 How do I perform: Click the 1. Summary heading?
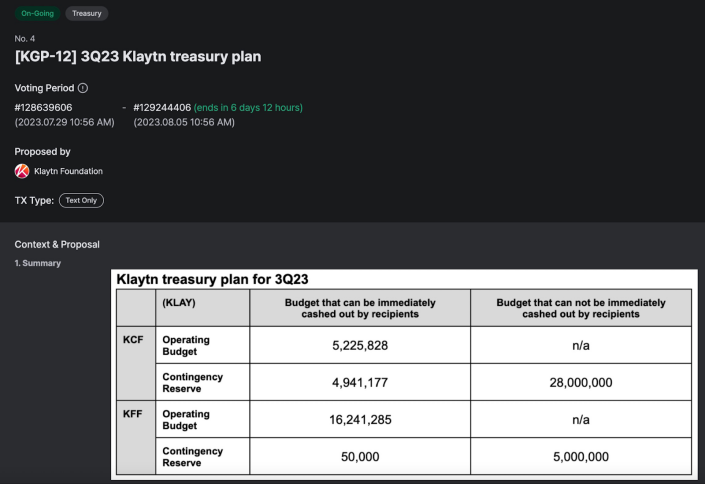[38, 263]
